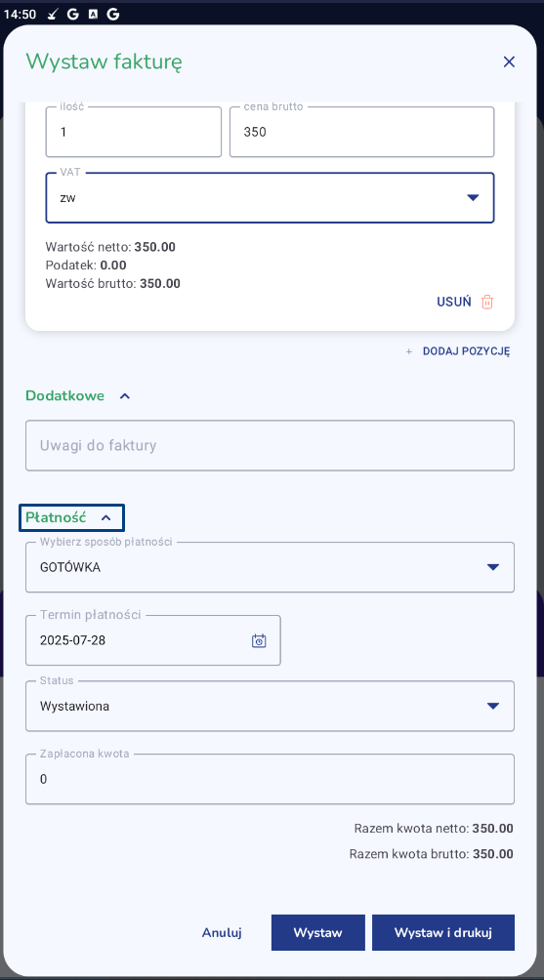Click the Anuluj button
Image resolution: width=544 pixels, height=980 pixels.
coord(222,932)
